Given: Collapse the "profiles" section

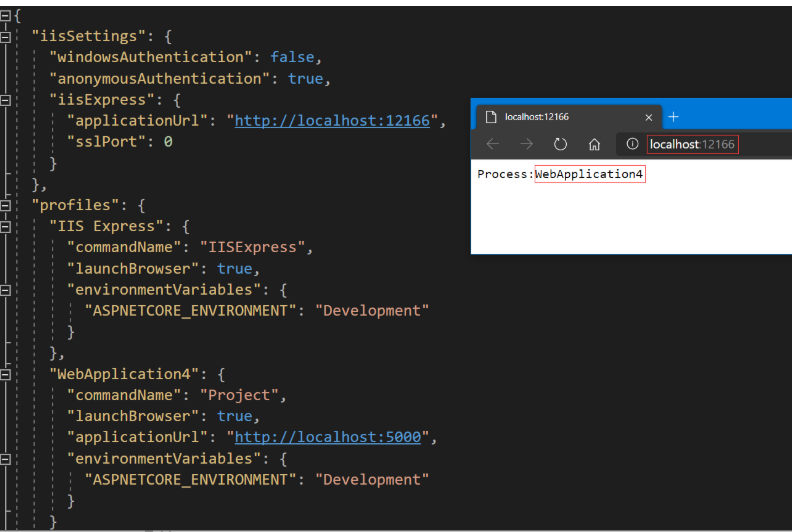Looking at the screenshot, I should [x=5, y=206].
